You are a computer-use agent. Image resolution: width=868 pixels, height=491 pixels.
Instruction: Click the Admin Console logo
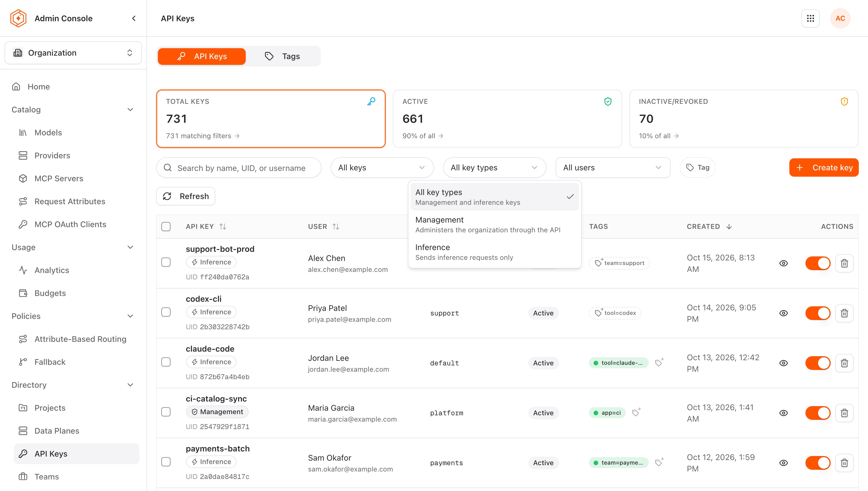18,18
